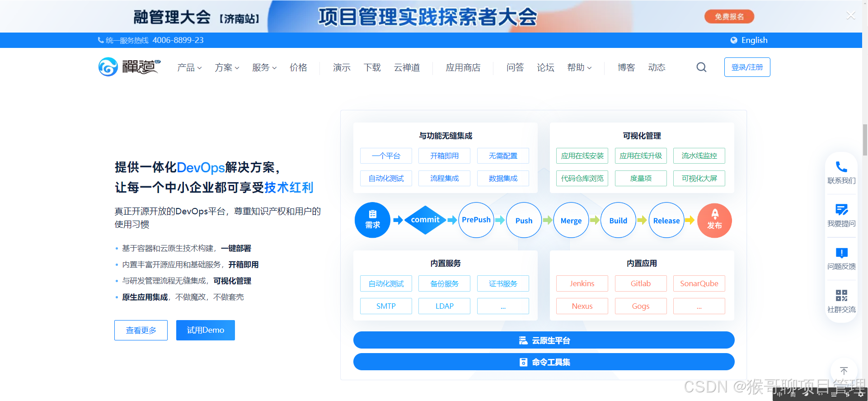Image resolution: width=868 pixels, height=401 pixels.
Task: Click the Merge pipeline circle
Action: tap(571, 220)
